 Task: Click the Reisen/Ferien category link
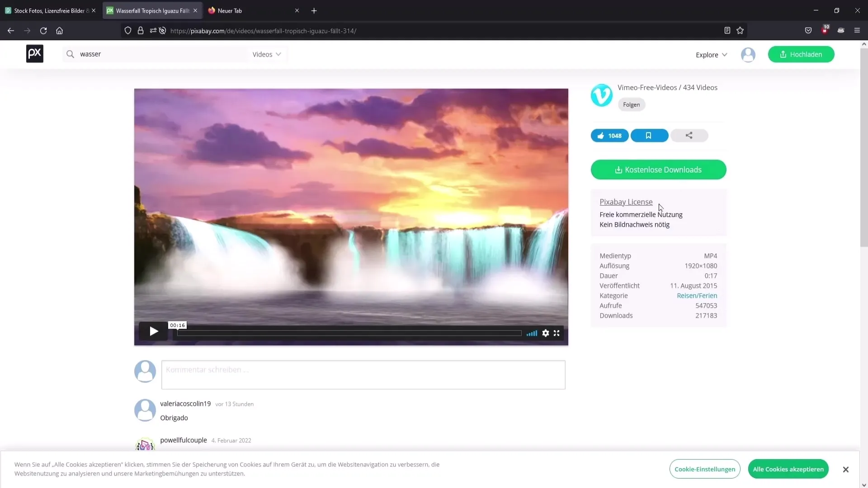(696, 296)
